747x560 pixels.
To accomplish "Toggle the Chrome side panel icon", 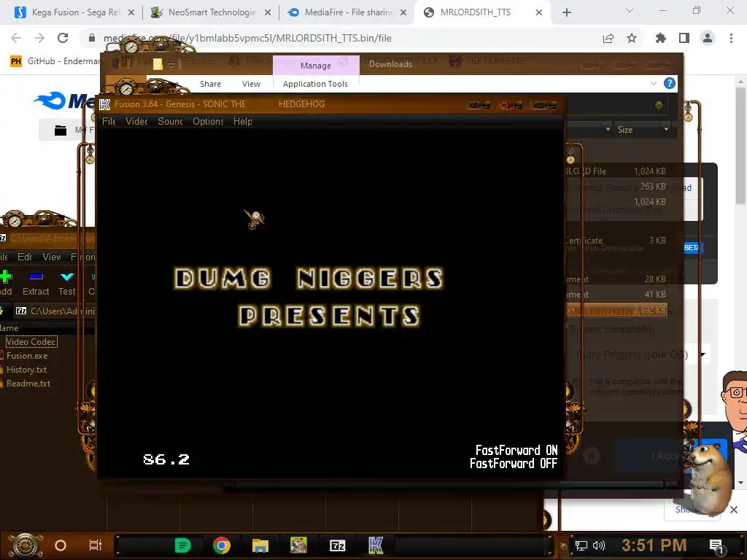I will point(684,38).
